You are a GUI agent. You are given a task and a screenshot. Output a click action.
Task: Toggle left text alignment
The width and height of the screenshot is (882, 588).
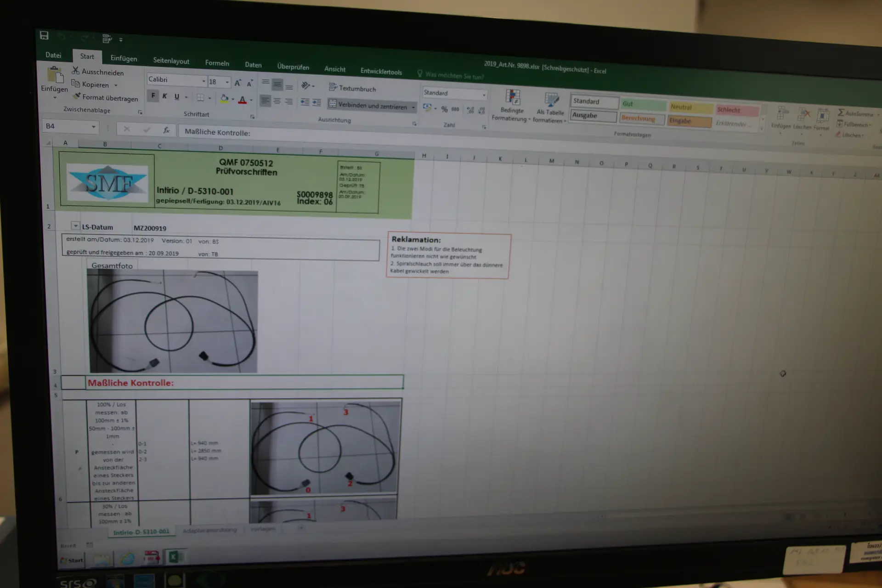coord(265,100)
